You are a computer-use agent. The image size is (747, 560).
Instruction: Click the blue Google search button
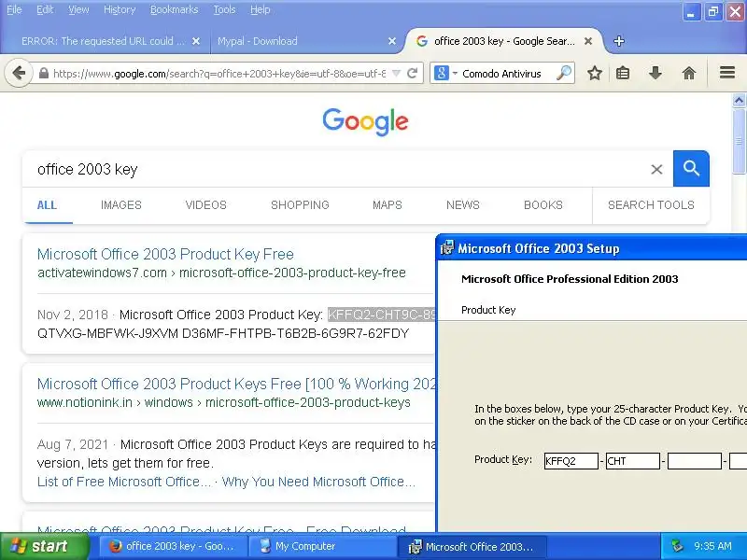click(x=691, y=169)
